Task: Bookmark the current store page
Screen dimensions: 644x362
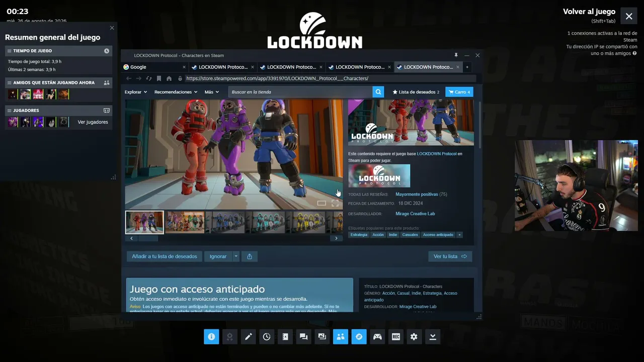Action: coord(159,78)
